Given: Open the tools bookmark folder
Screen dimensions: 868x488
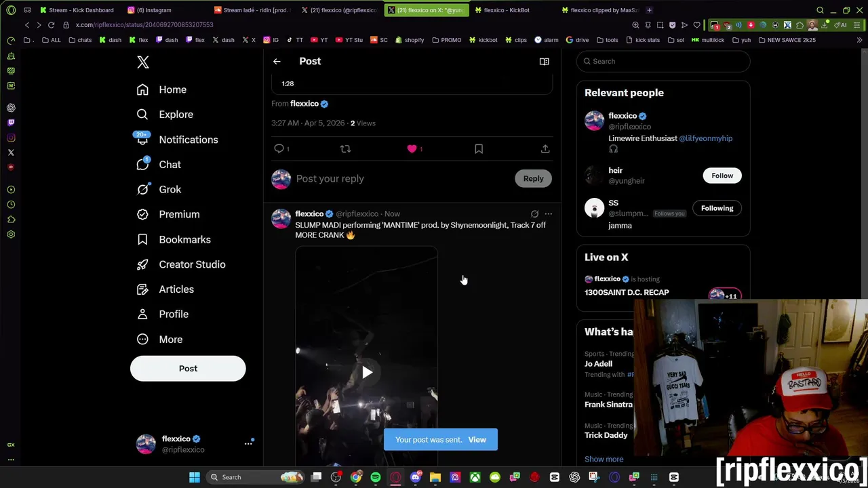Looking at the screenshot, I should click(607, 40).
